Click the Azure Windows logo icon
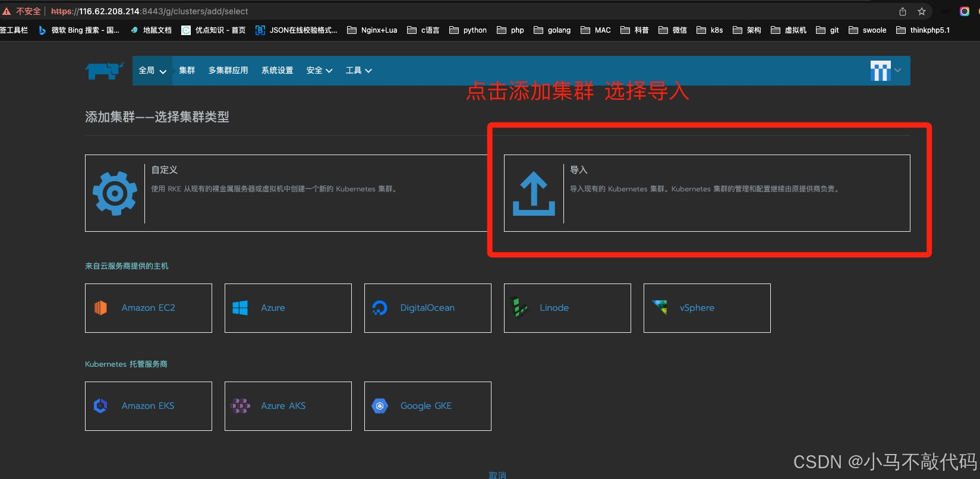The height and width of the screenshot is (479, 980). click(x=240, y=308)
